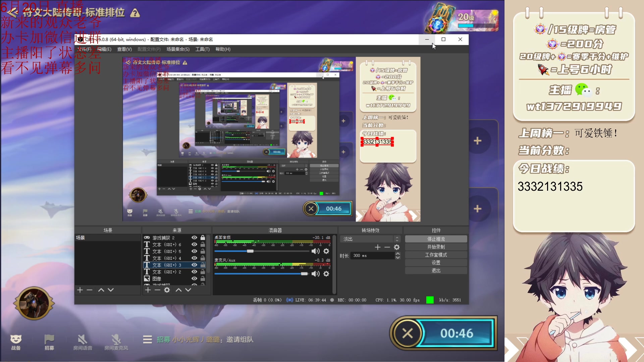
Task: Move scene up in the scenes panel
Action: coord(101,290)
